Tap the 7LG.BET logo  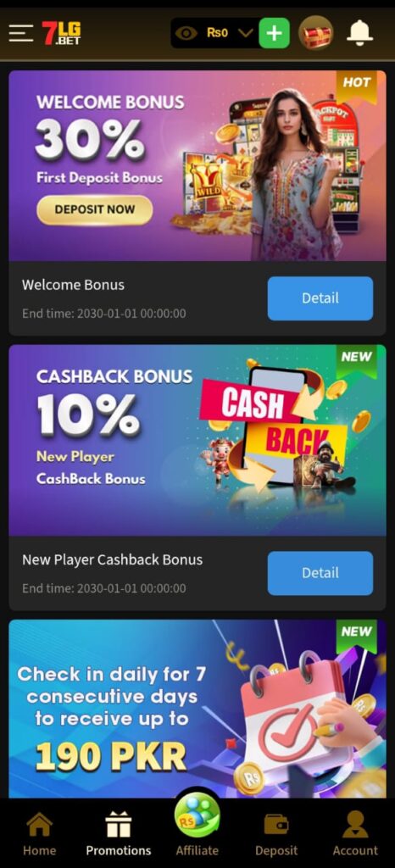point(61,33)
